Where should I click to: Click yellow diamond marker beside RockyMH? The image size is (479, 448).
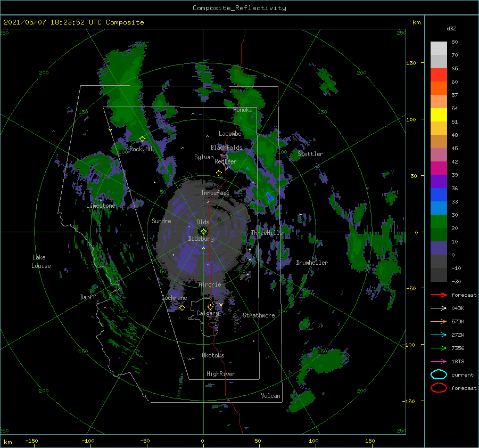(x=142, y=139)
